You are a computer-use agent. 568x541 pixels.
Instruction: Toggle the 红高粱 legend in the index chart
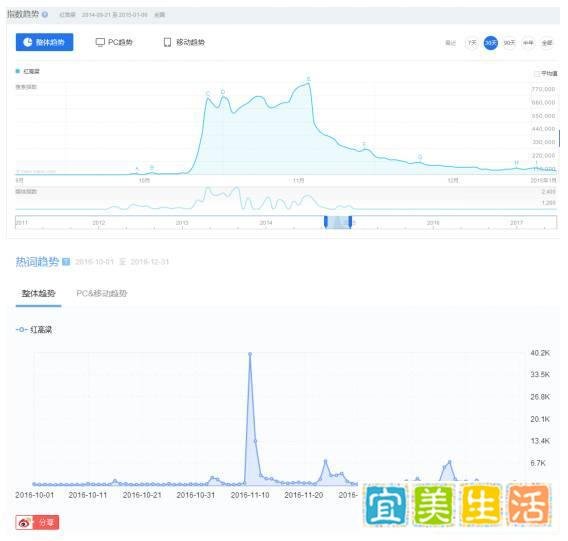click(x=28, y=71)
